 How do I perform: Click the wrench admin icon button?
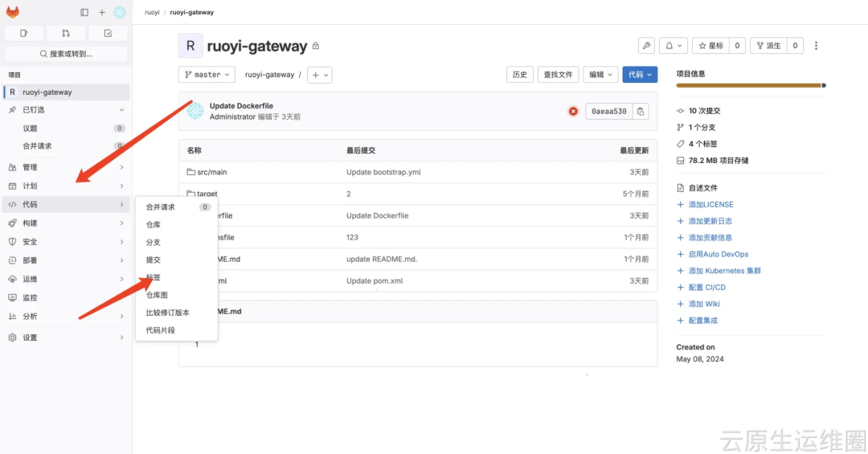pos(646,46)
